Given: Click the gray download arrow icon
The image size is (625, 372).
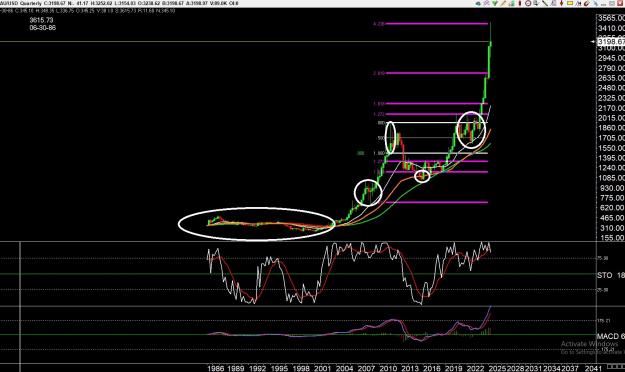Looking at the screenshot, I should (536, 3).
